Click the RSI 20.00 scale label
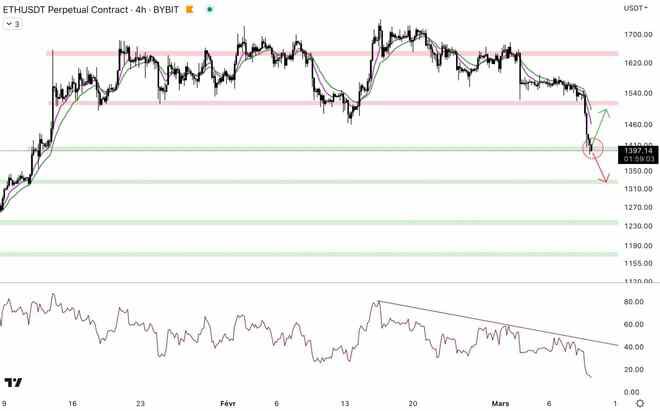The width and height of the screenshot is (660, 411). (x=633, y=369)
